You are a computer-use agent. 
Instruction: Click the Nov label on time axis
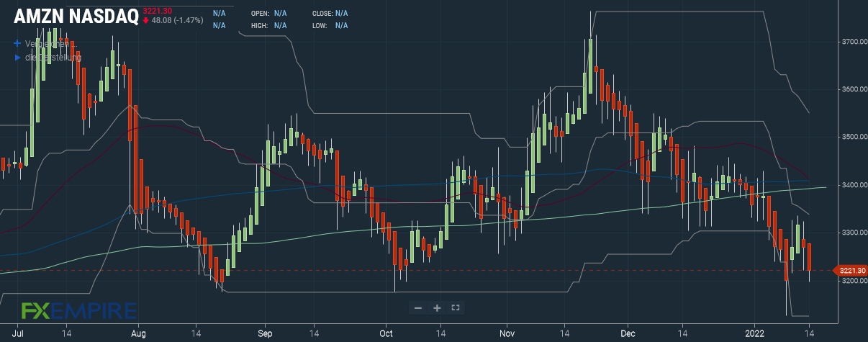click(507, 334)
